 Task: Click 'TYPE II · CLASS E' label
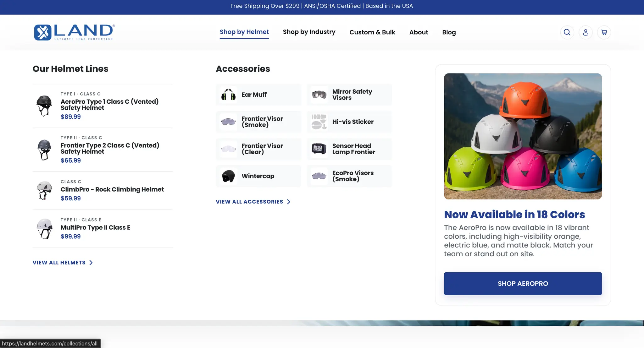pyautogui.click(x=81, y=220)
